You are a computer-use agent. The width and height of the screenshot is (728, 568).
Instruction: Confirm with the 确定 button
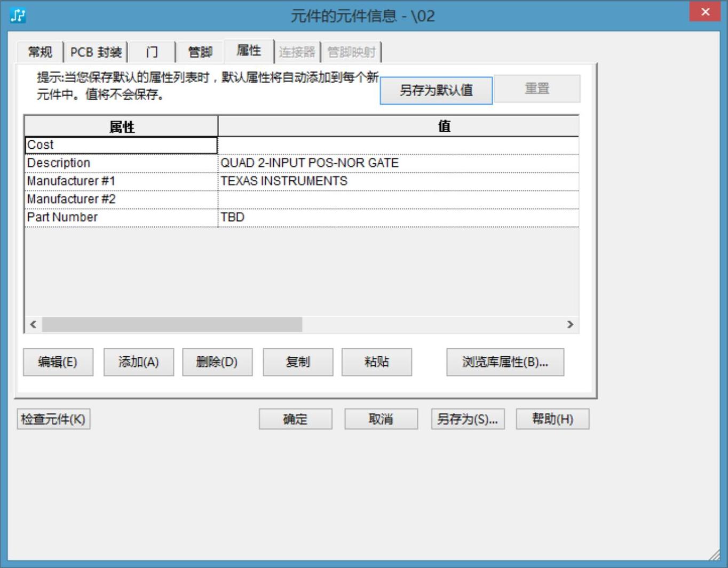296,419
